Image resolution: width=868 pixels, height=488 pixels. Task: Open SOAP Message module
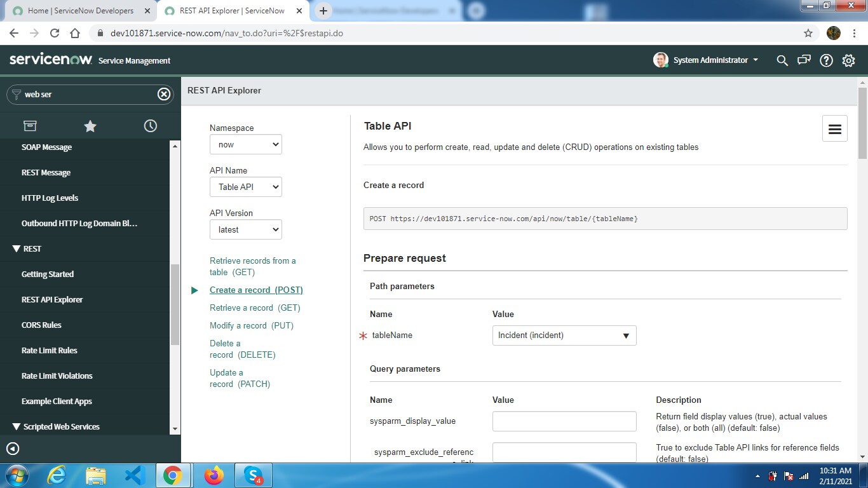[x=46, y=147]
